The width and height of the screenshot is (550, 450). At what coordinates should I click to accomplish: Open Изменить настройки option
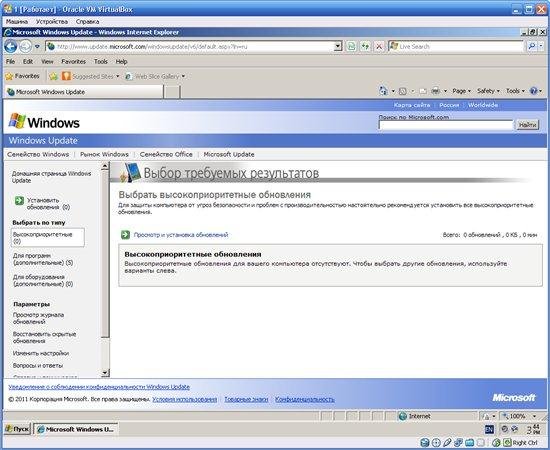41,353
